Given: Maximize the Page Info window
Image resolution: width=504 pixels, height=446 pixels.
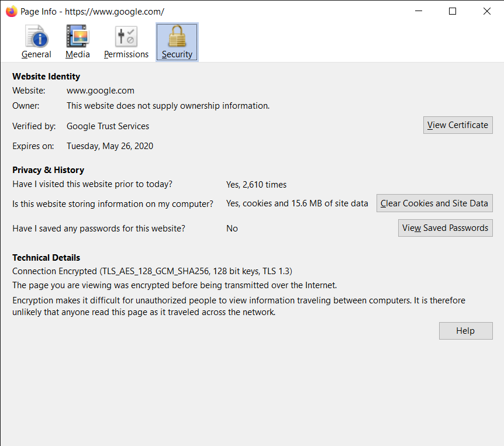Looking at the screenshot, I should click(x=453, y=11).
